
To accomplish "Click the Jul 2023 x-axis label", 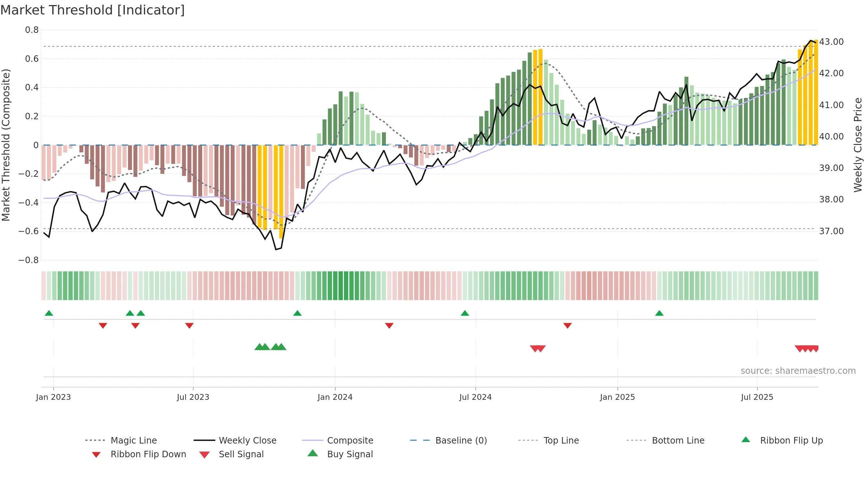I will coord(193,397).
